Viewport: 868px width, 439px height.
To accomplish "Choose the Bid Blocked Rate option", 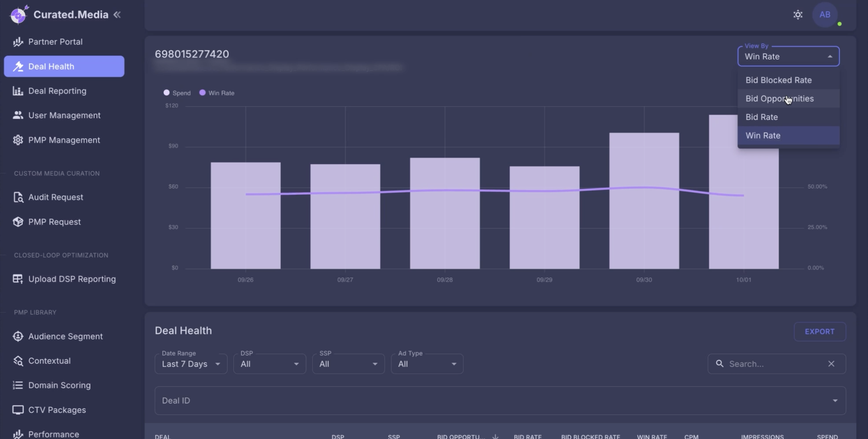I will coord(778,80).
